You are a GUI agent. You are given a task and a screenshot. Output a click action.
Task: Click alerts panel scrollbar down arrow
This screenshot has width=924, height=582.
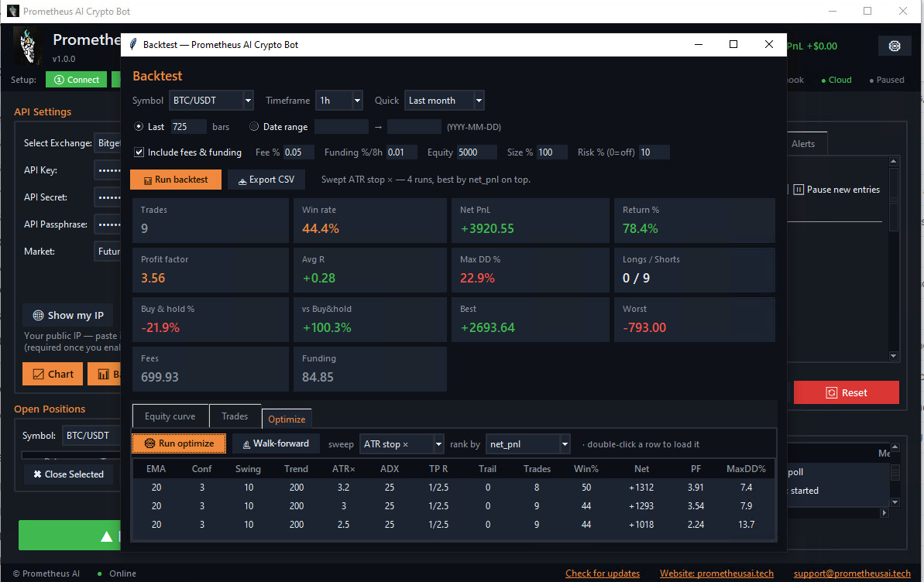click(x=893, y=356)
